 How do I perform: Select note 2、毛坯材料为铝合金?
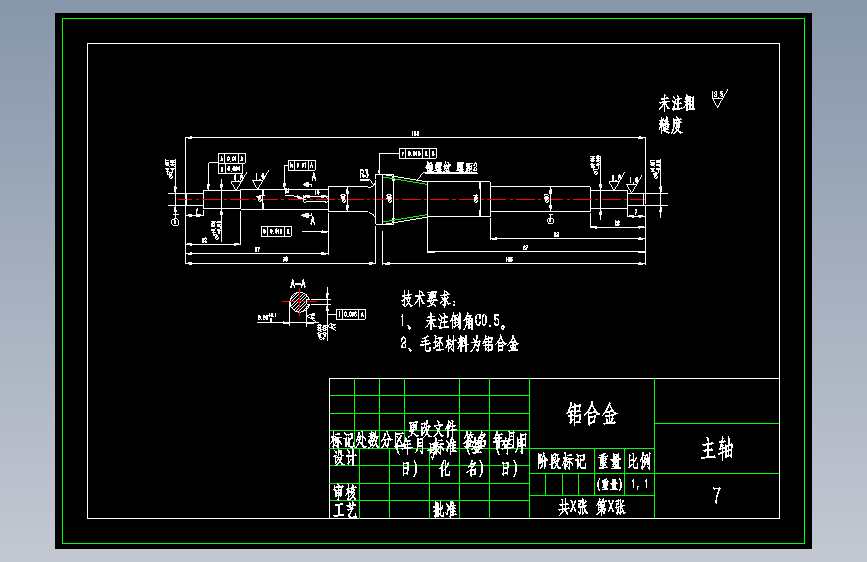pos(460,344)
